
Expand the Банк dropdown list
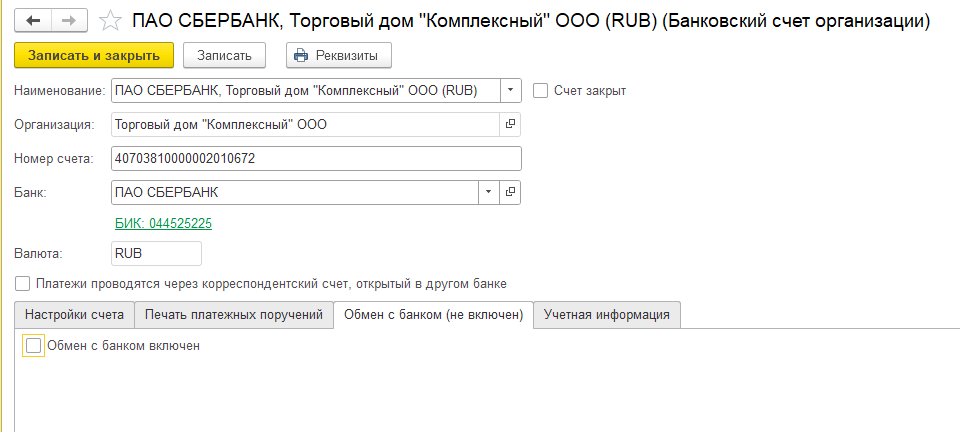[488, 192]
